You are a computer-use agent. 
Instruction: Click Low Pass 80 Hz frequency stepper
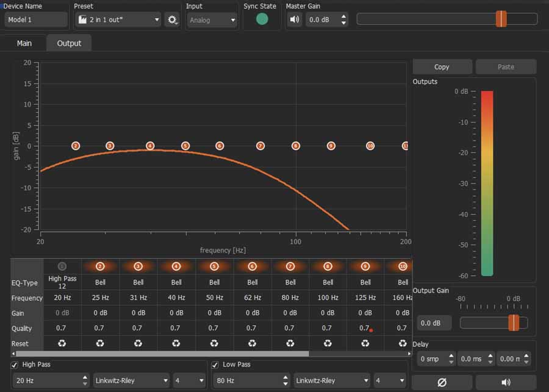click(x=285, y=380)
